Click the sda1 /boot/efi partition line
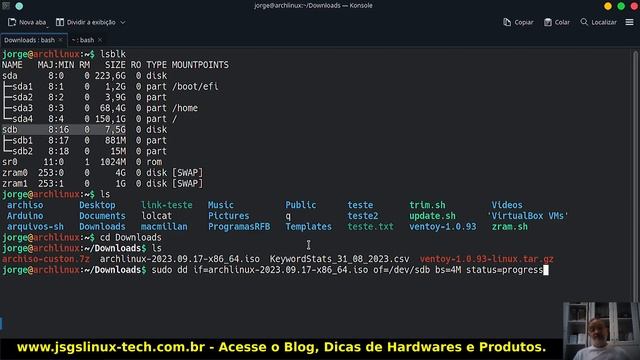The image size is (640, 360). pyautogui.click(x=110, y=87)
